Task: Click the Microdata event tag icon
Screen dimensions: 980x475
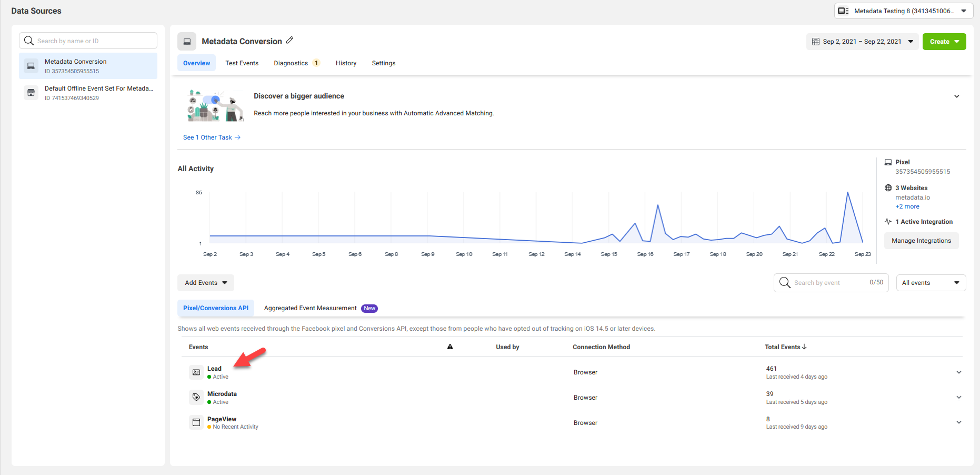Action: [196, 398]
